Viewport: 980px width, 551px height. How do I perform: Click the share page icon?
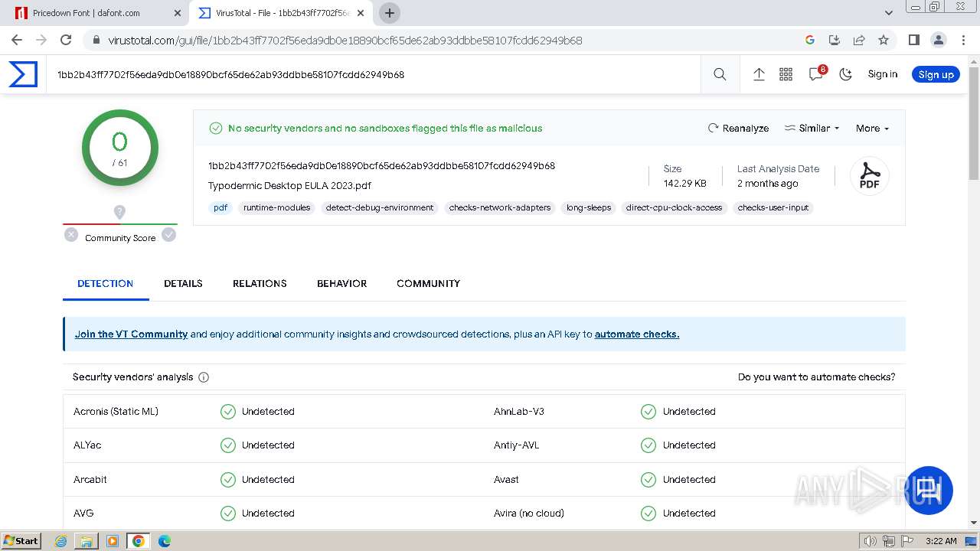coord(859,40)
